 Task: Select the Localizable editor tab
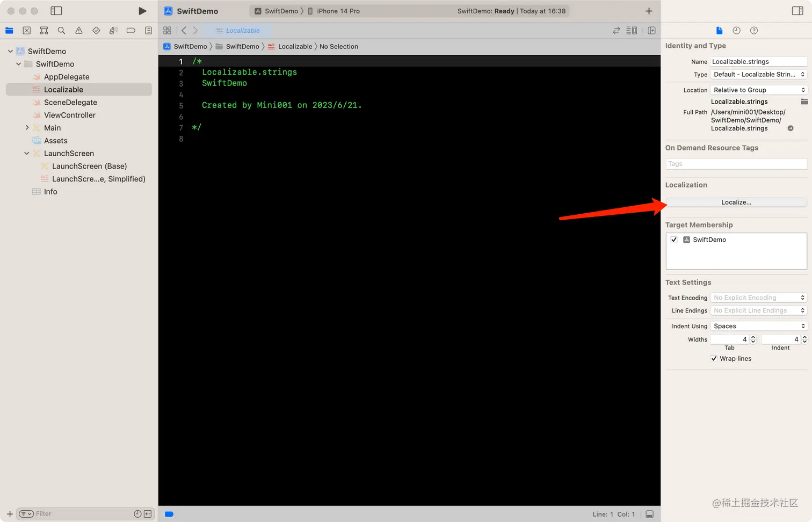coord(238,31)
